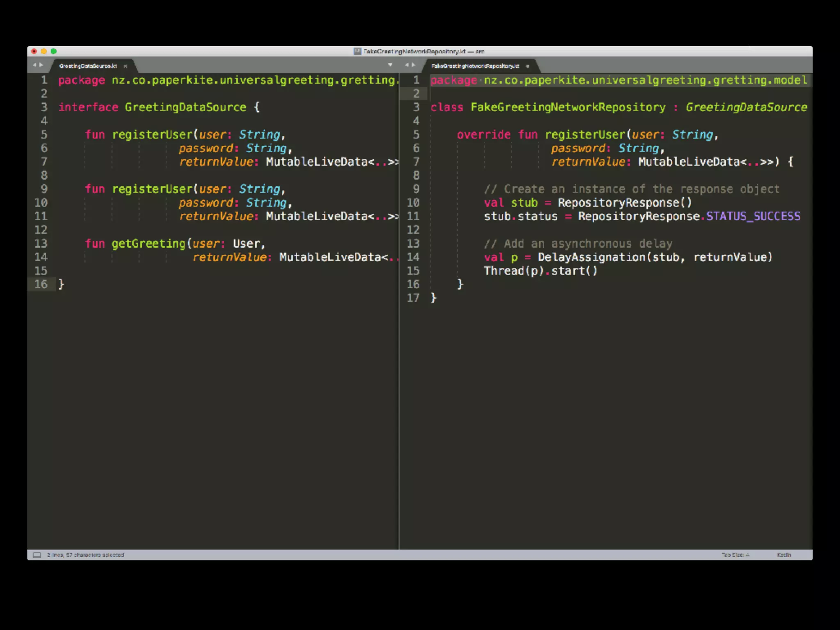Click left pane previous-tab arrow
Image resolution: width=840 pixels, height=630 pixels.
[x=34, y=65]
